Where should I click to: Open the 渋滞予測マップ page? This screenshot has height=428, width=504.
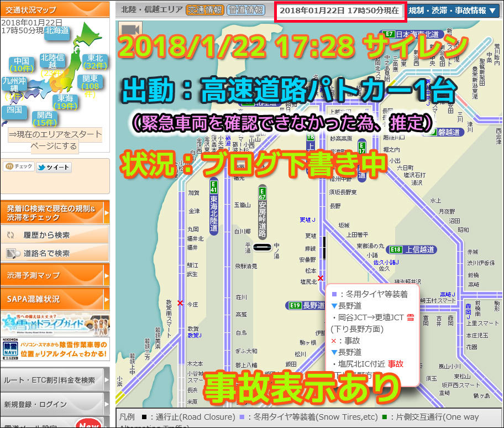55,275
